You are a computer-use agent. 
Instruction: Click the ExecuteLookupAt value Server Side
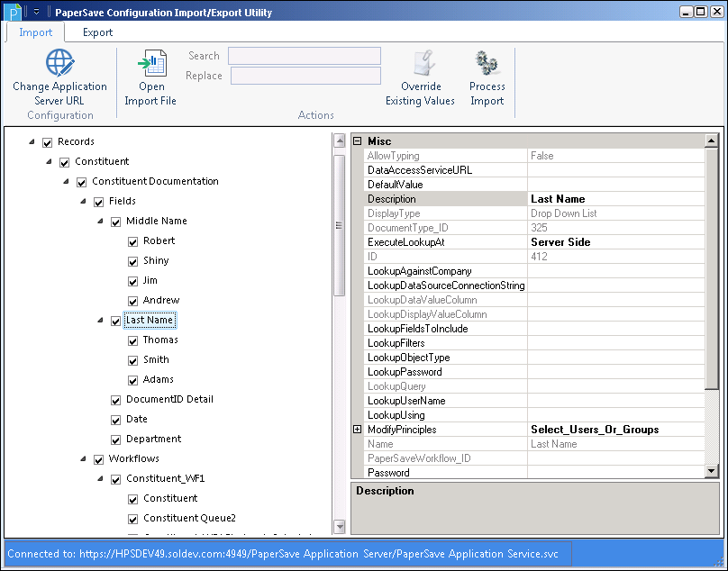(560, 242)
